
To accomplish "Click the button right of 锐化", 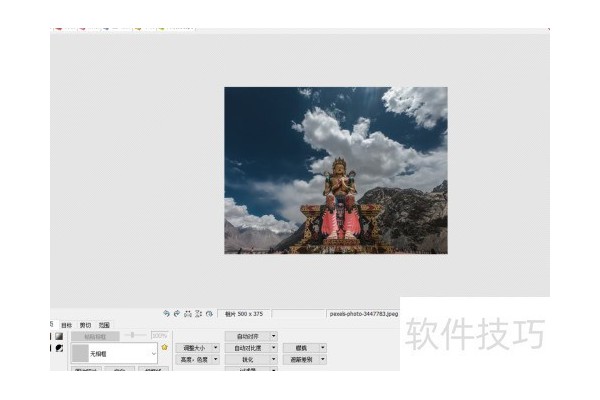I will tap(302, 359).
